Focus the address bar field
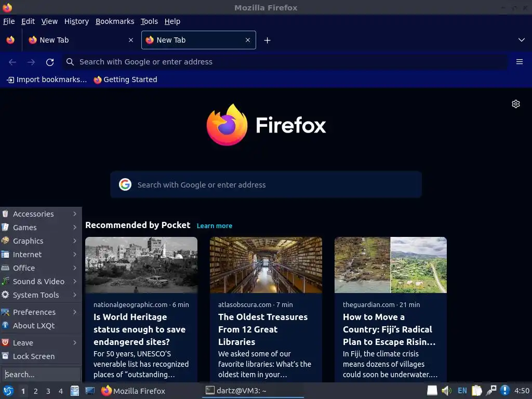This screenshot has height=399, width=532. [285, 62]
